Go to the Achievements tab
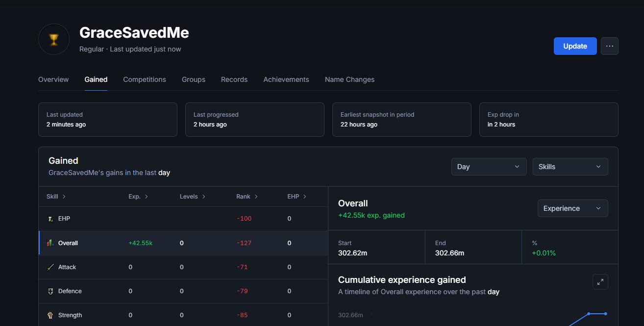Viewport: 644px width, 326px height. 286,79
